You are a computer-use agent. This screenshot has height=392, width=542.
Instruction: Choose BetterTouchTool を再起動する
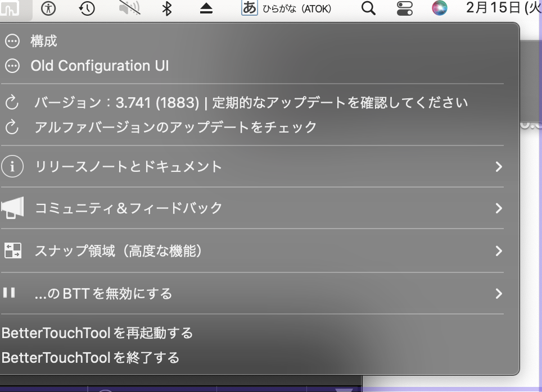coord(252,333)
